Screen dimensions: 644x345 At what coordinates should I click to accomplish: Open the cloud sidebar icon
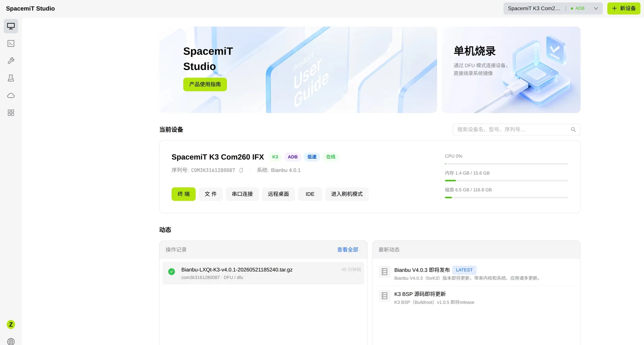[x=11, y=95]
